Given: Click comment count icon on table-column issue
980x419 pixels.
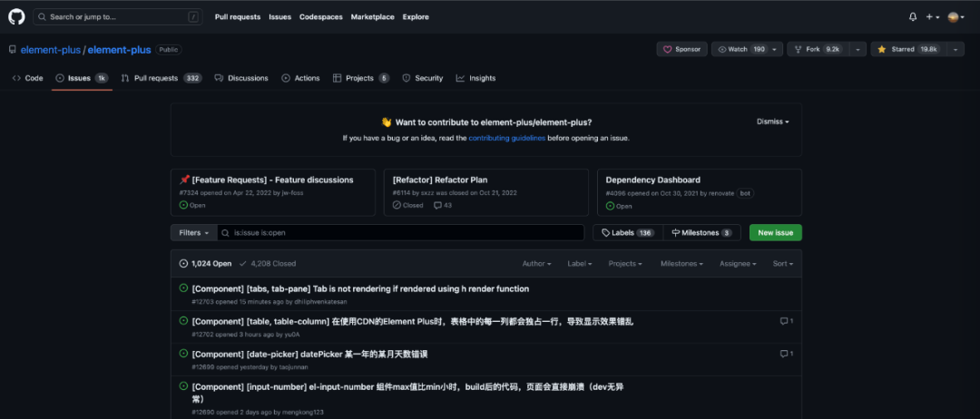Looking at the screenshot, I should point(786,321).
